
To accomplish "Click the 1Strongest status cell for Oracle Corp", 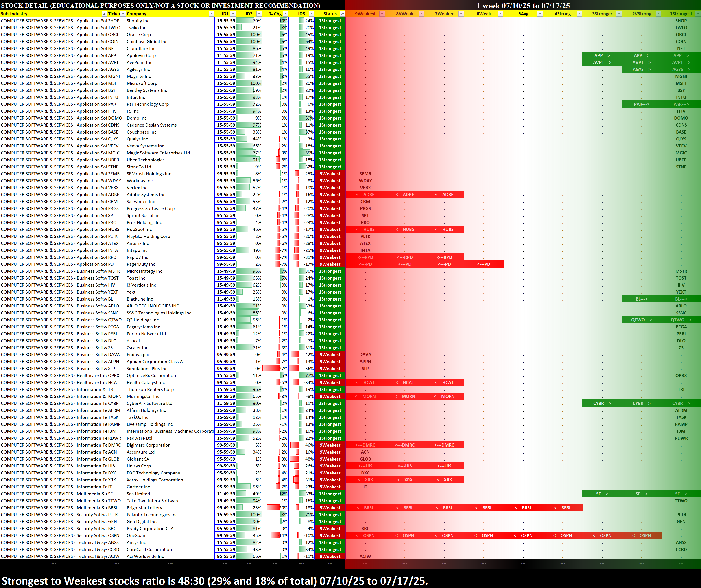I will pos(330,35).
